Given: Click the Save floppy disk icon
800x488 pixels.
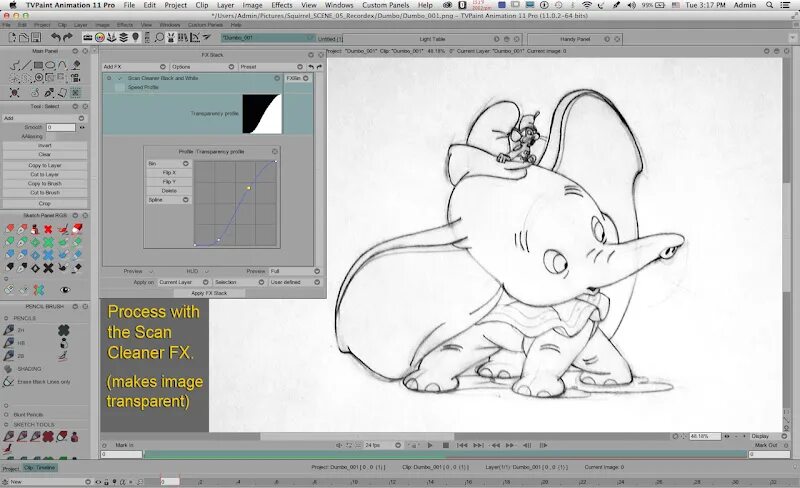Looking at the screenshot, I should [36, 37].
